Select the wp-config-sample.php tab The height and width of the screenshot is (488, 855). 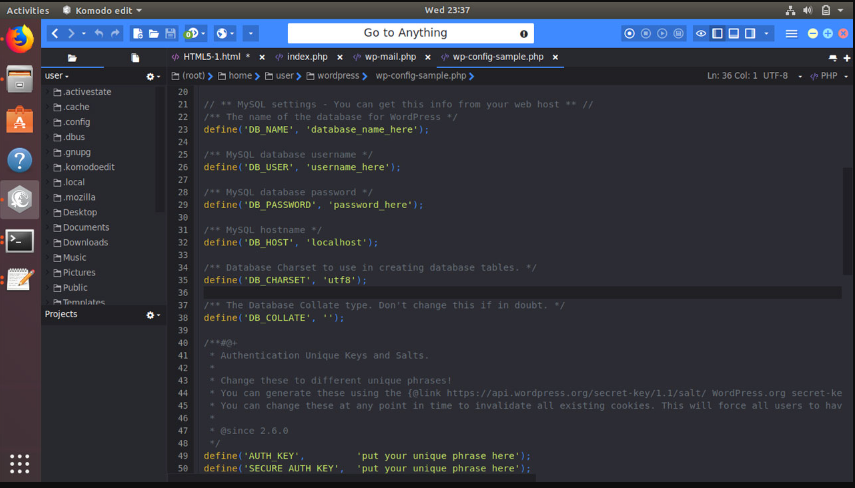[497, 57]
